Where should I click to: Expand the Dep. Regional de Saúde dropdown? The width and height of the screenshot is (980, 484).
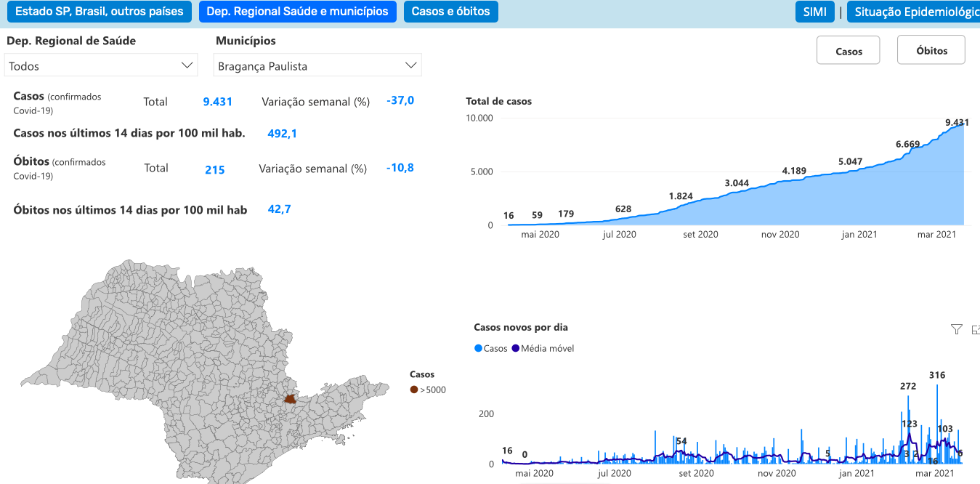[x=101, y=65]
